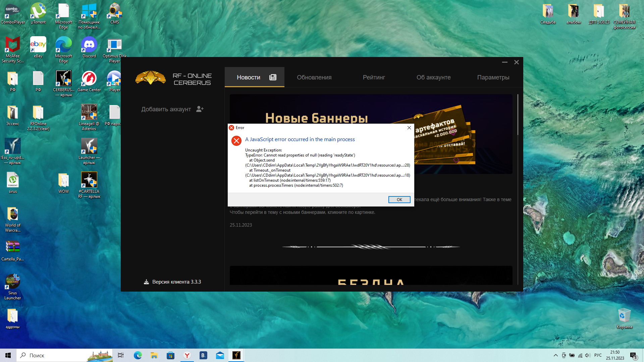Click the taskbar Поиск search box
644x362 pixels.
[x=64, y=355]
